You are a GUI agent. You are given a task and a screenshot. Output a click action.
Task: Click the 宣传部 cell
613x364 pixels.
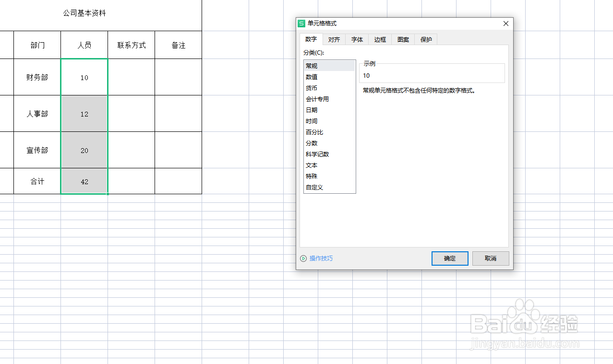coord(37,150)
